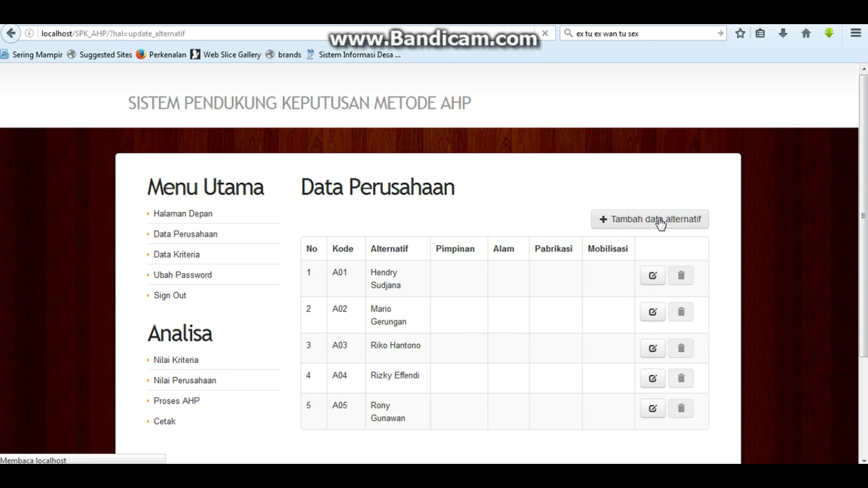Open the browser downloads arrow icon
The image size is (868, 488).
(x=783, y=34)
